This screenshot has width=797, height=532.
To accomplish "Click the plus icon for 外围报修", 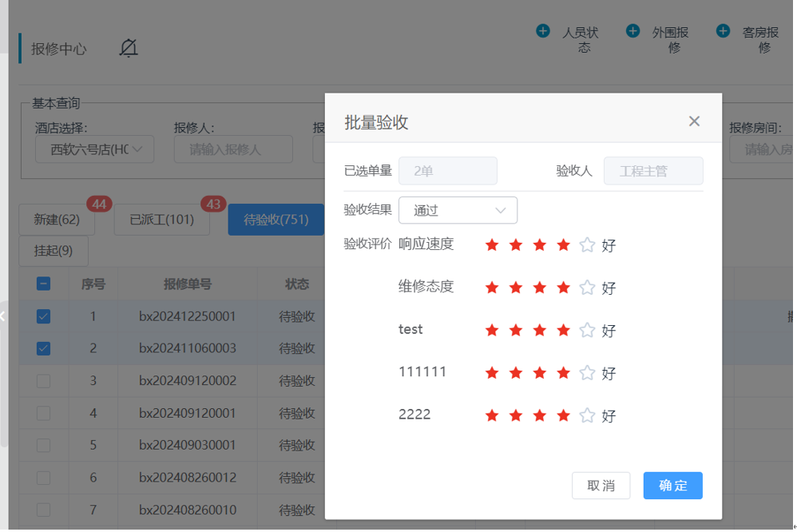I will click(632, 31).
